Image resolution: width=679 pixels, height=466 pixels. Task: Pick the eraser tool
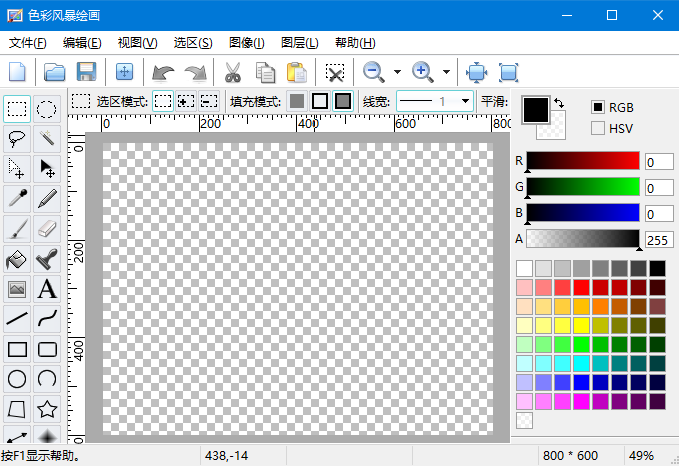(x=47, y=229)
